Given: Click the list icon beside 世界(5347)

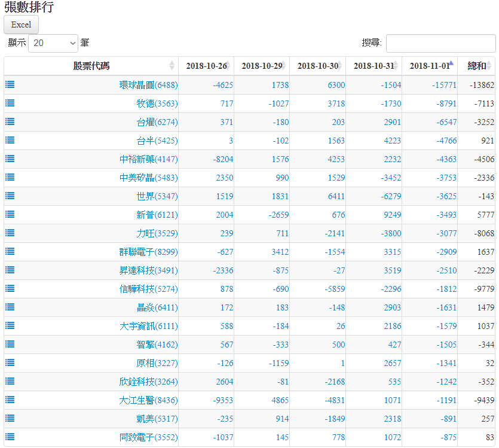Looking at the screenshot, I should click(10, 196).
